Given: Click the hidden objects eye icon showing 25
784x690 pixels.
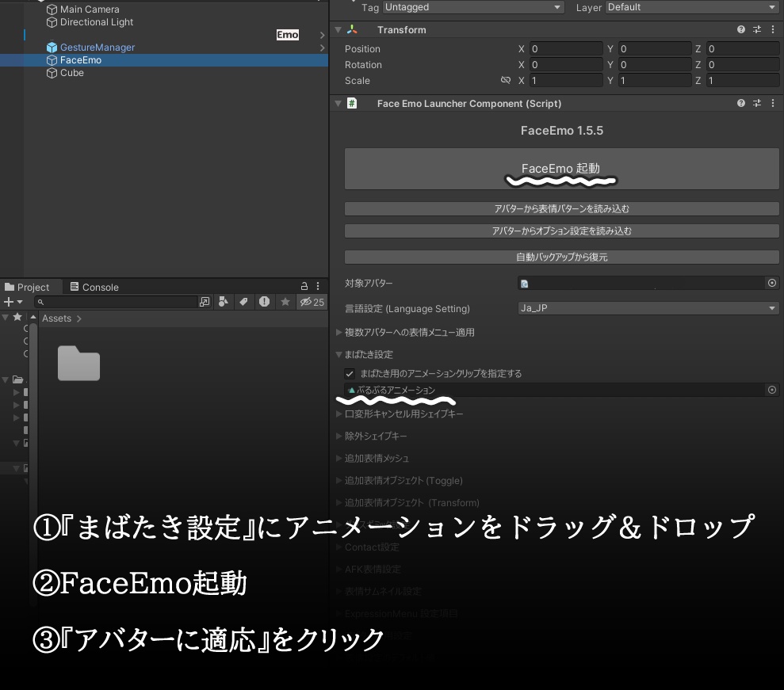Looking at the screenshot, I should pyautogui.click(x=306, y=302).
